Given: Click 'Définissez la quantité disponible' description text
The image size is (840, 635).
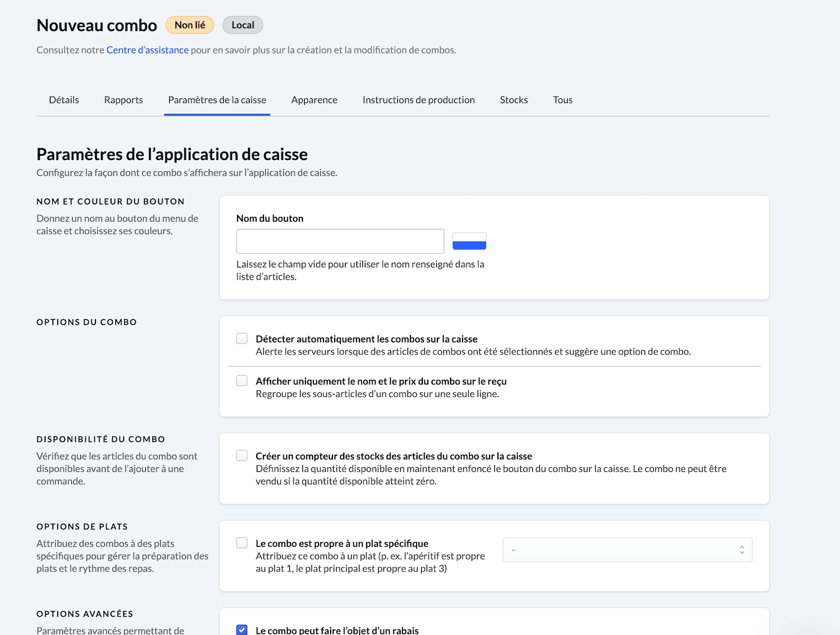Looking at the screenshot, I should pos(491,475).
